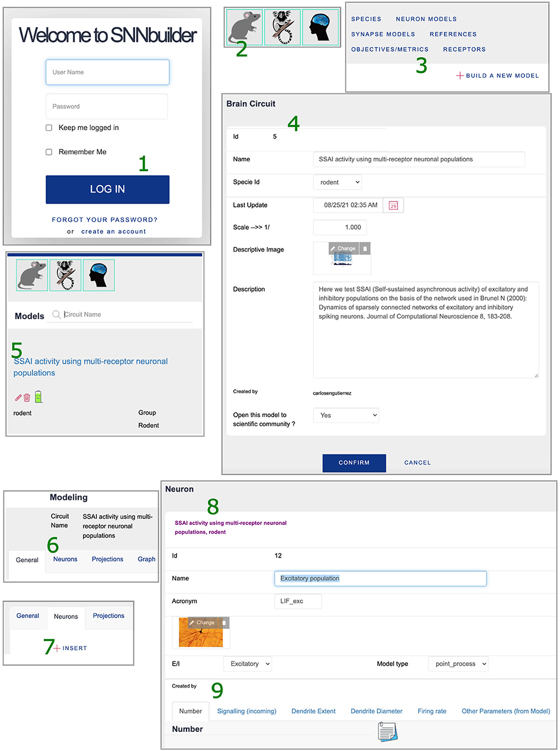Select the human brain icon in Models panel
Image resolution: width=560 pixels, height=751 pixels.
tap(99, 275)
